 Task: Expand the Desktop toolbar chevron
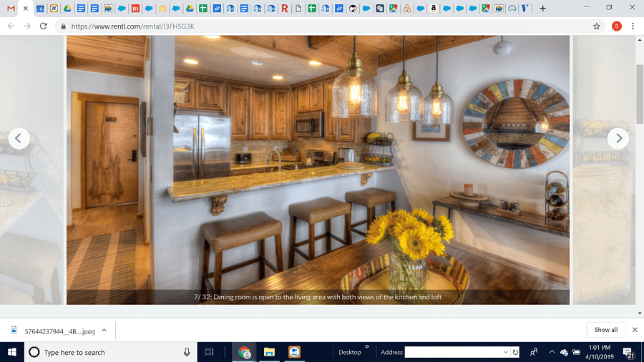tap(367, 347)
